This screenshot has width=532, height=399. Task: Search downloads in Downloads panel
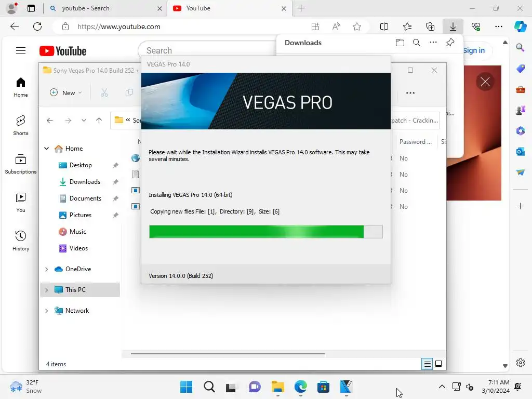[417, 43]
